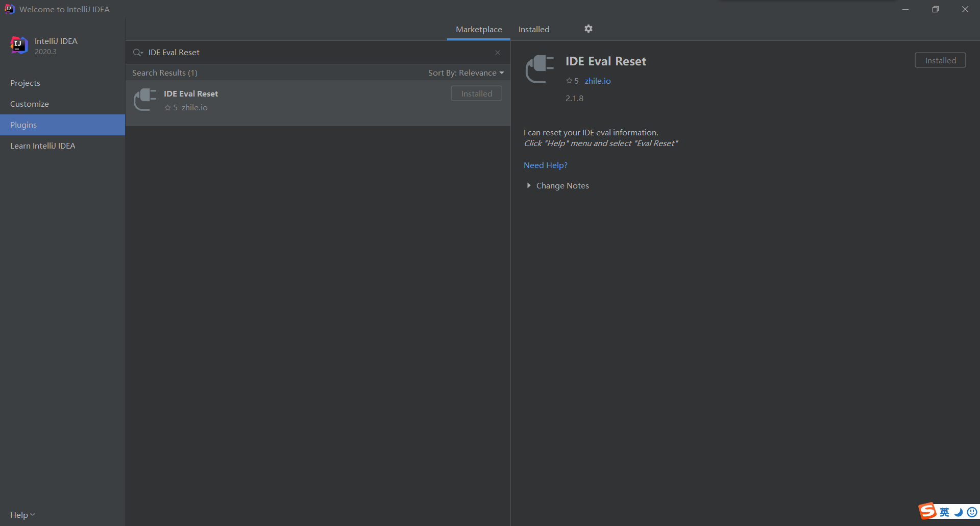Click the version number 2.1.8
The height and width of the screenshot is (526, 980).
point(574,98)
